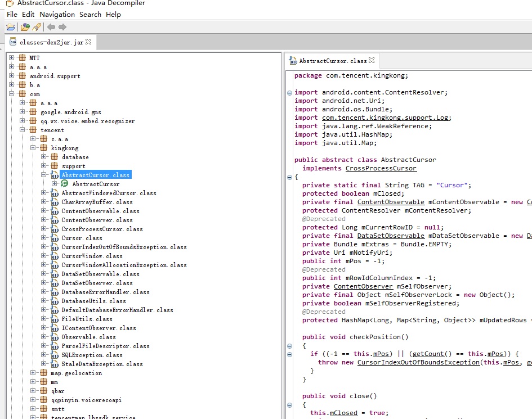Viewport: 532px width, 419px height.
Task: Expand the android.support package node
Action: (x=11, y=75)
